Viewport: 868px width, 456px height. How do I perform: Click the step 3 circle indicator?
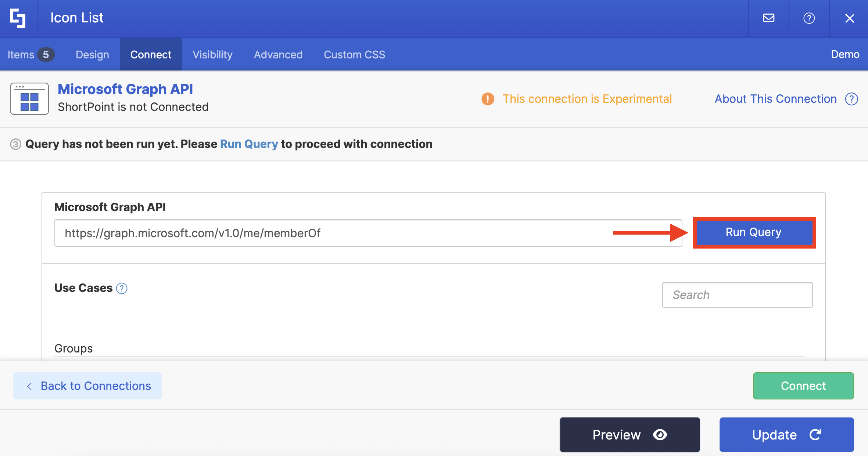(x=15, y=144)
